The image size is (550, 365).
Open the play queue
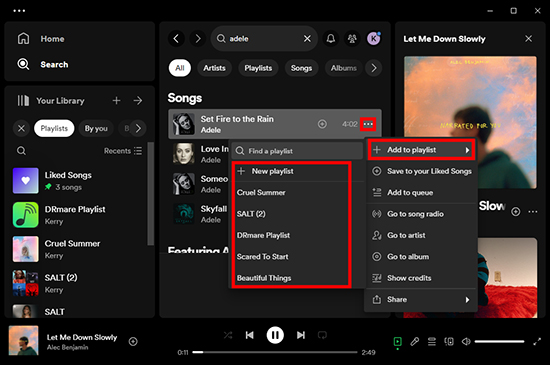click(432, 342)
